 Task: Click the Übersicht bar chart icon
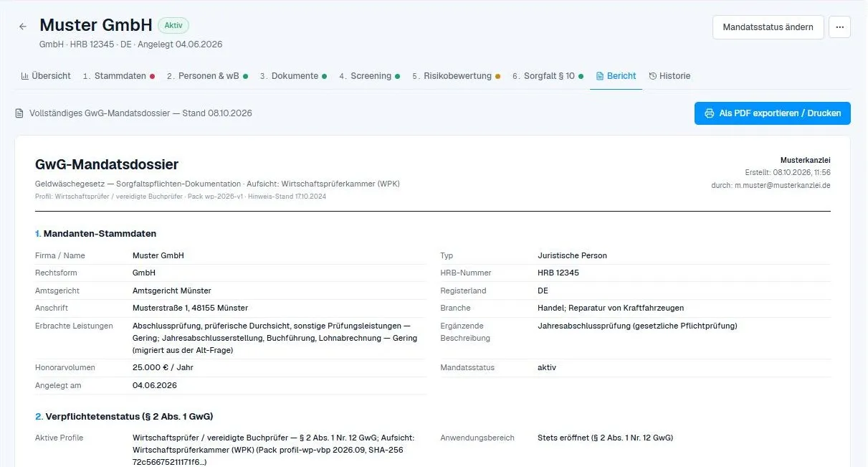coord(25,76)
